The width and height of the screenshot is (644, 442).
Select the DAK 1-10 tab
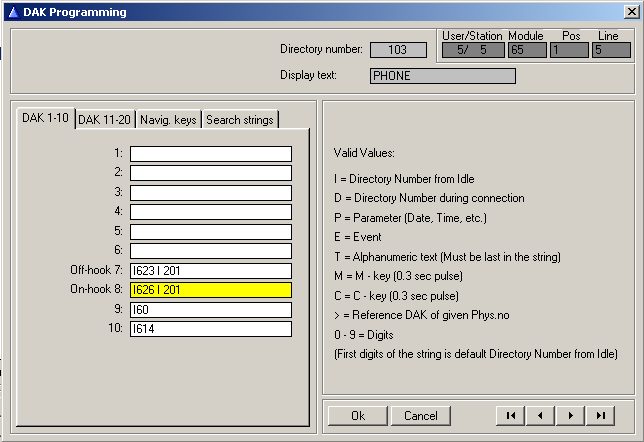(x=47, y=118)
